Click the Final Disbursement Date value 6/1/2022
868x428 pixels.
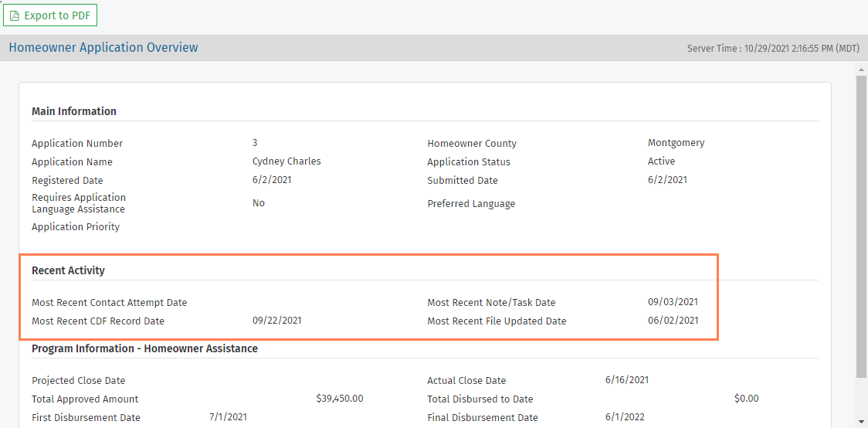(x=624, y=417)
